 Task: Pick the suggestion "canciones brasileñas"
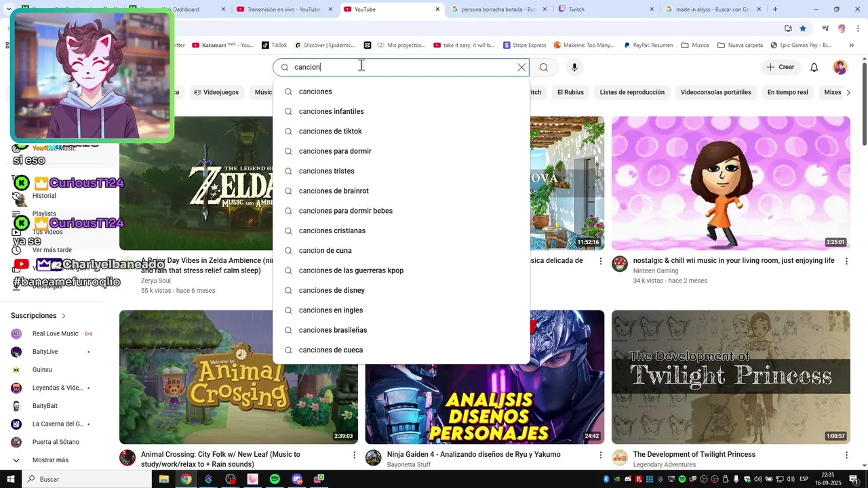click(x=401, y=330)
